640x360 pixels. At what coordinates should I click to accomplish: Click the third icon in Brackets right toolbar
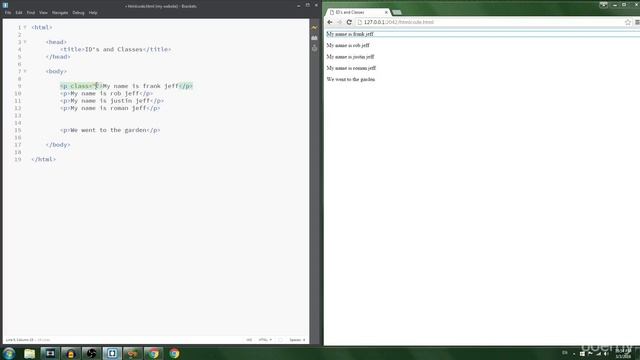point(314,48)
